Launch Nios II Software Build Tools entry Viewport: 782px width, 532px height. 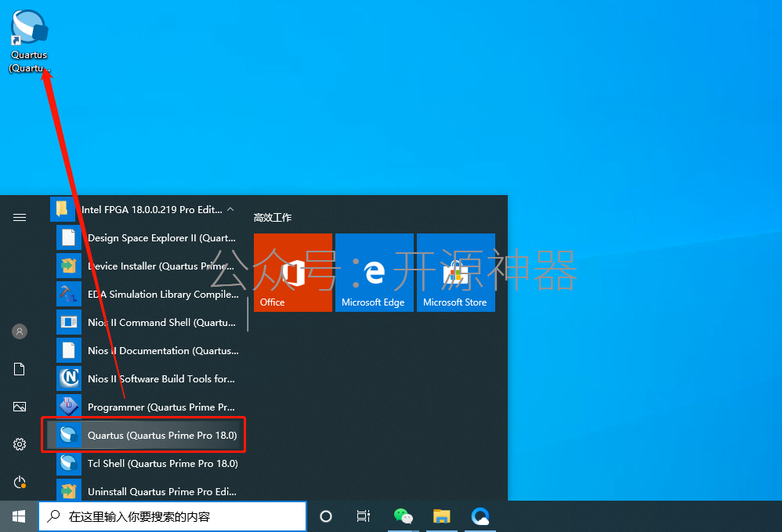pos(145,378)
